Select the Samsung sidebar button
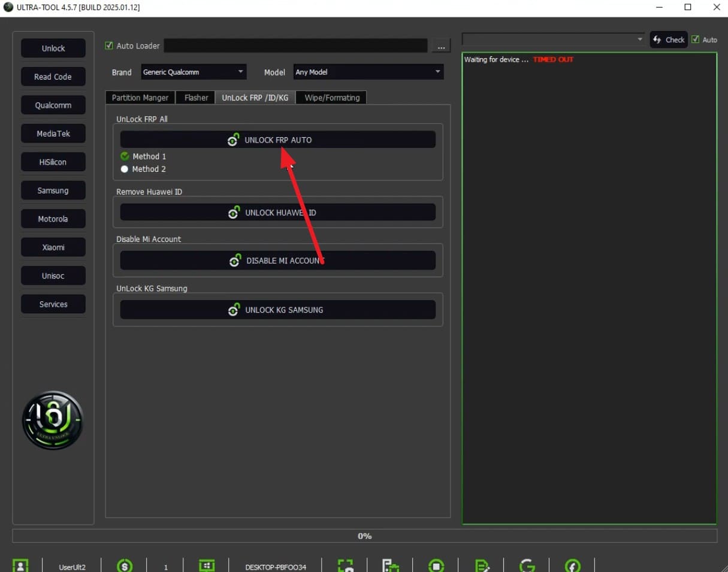This screenshot has height=572, width=728. tap(53, 190)
